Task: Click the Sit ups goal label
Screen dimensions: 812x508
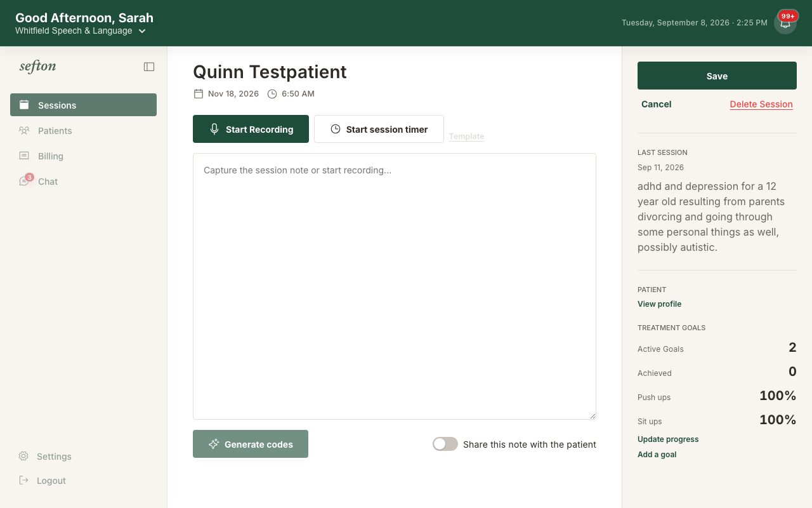Action: [650, 421]
